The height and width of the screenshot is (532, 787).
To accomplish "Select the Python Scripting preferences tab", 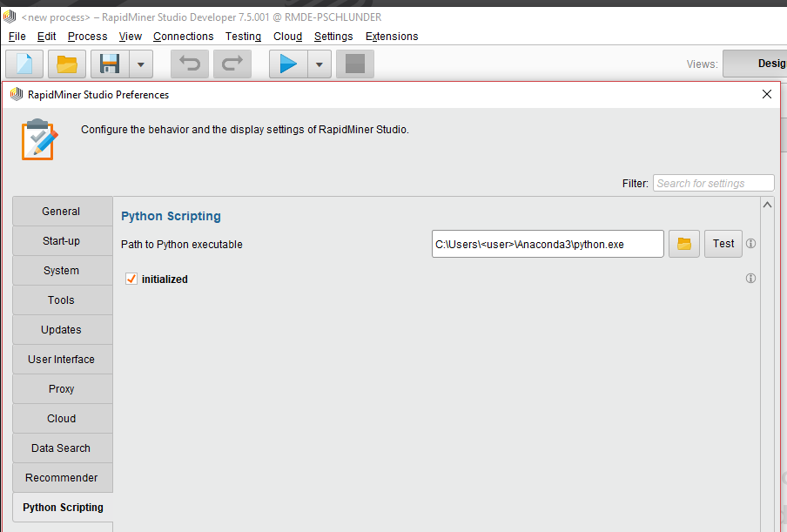I will (x=62, y=508).
